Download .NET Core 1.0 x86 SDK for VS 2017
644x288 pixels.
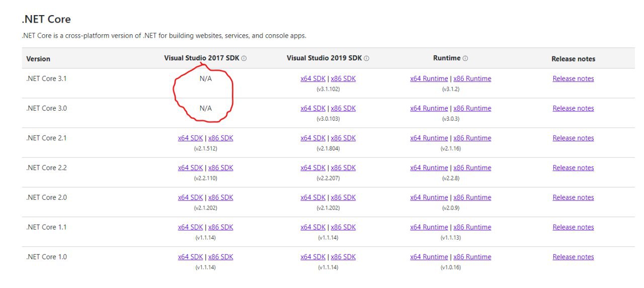221,257
